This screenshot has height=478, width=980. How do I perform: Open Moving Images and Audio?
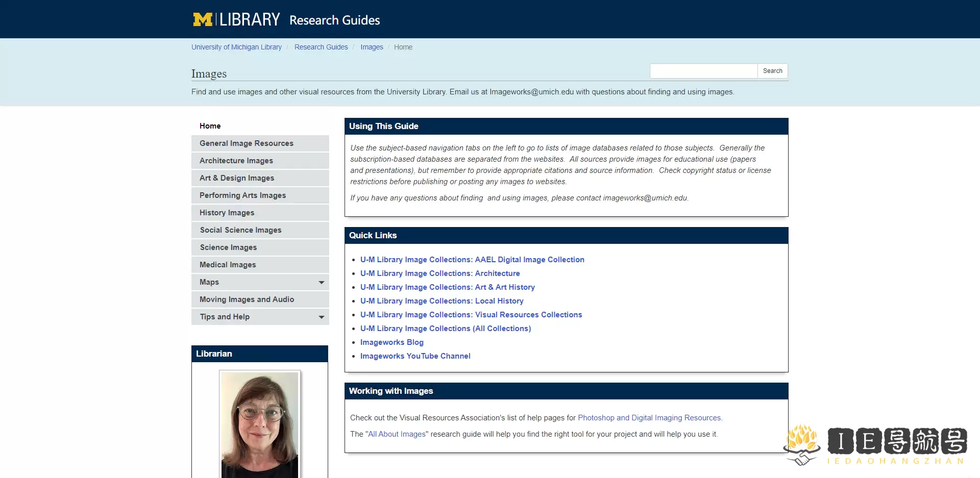[260, 299]
